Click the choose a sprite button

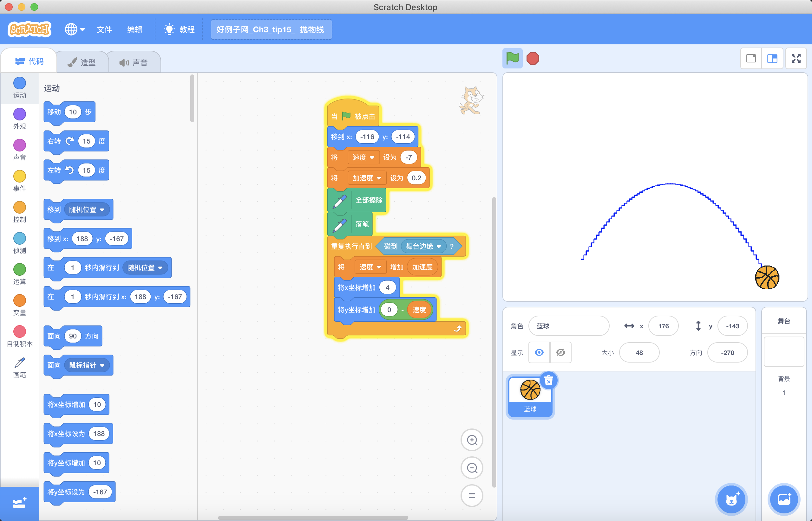pyautogui.click(x=731, y=499)
